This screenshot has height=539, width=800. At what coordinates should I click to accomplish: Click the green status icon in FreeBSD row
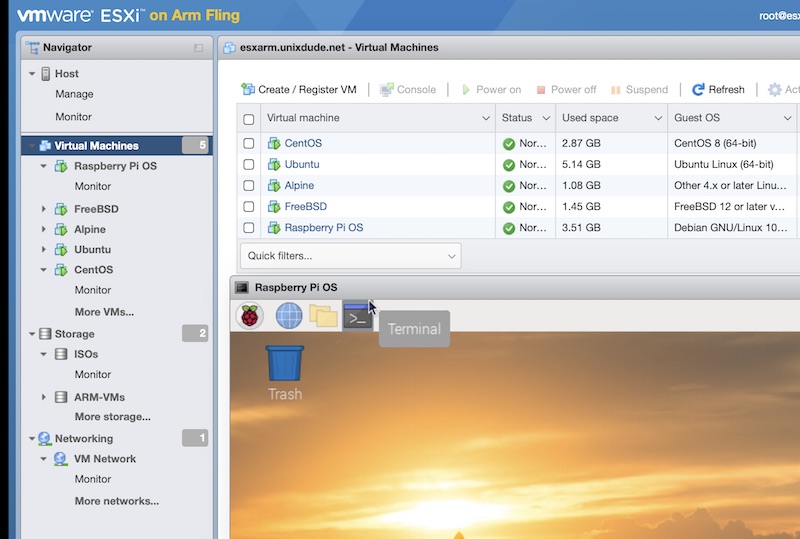click(509, 207)
